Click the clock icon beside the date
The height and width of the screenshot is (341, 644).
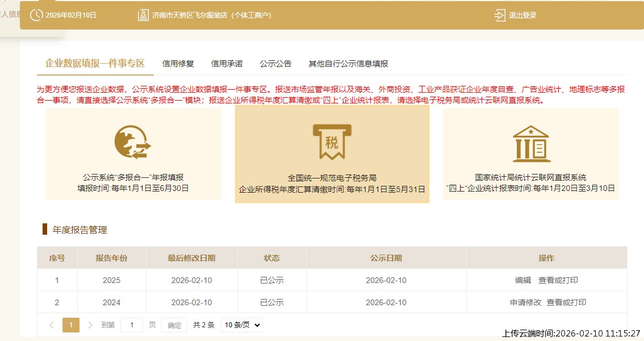pos(36,15)
